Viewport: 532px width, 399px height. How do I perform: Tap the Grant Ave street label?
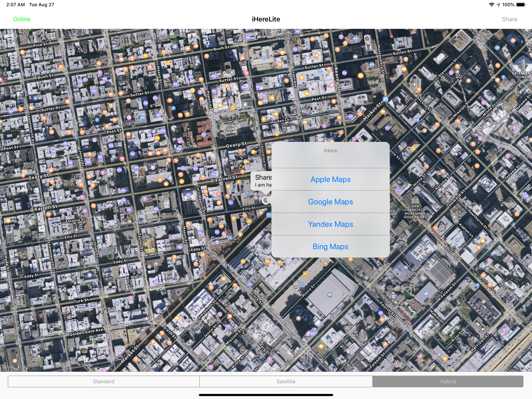pos(294,78)
